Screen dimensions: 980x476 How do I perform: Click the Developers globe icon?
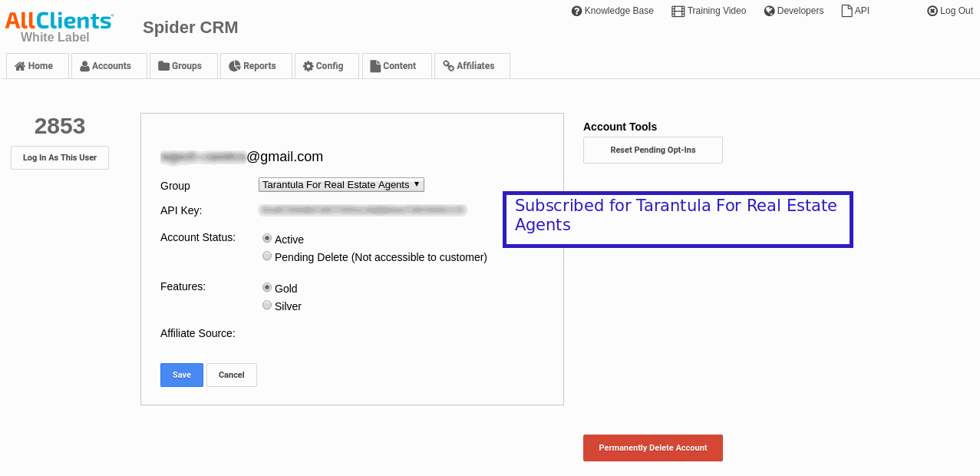click(770, 11)
